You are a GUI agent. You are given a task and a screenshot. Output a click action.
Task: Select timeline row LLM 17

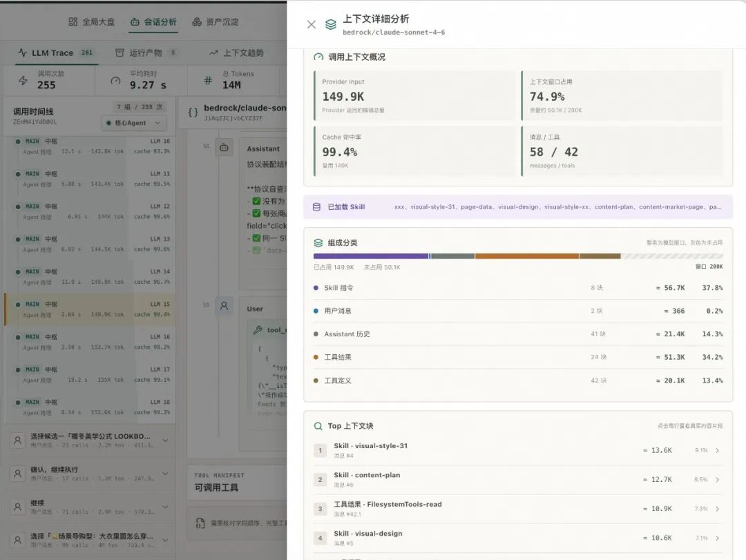click(x=89, y=374)
